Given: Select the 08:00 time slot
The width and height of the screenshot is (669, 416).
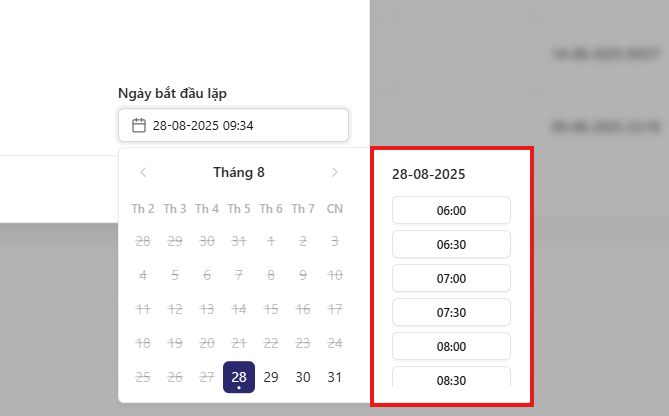Looking at the screenshot, I should 451,346.
